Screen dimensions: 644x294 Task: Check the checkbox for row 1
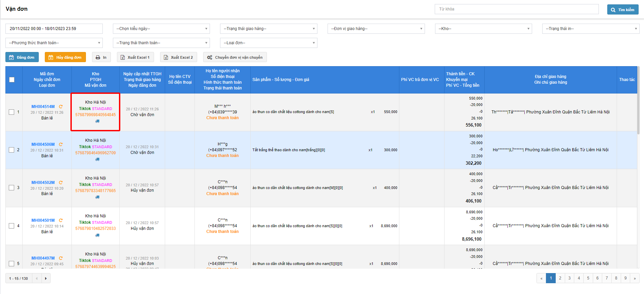pyautogui.click(x=11, y=112)
